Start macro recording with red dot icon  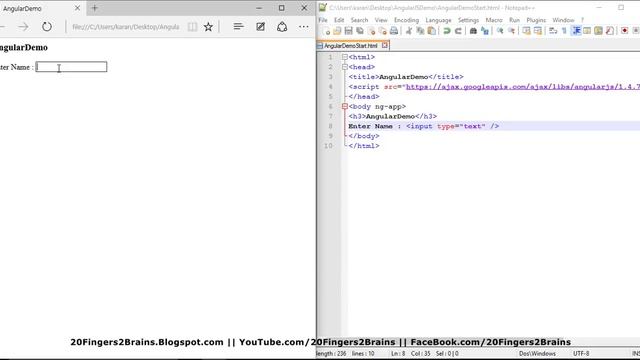[x=624, y=31]
